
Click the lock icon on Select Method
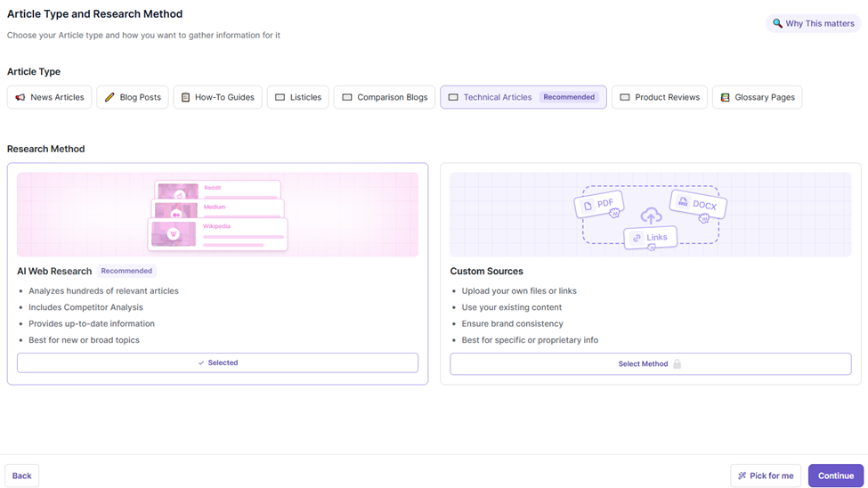coord(677,364)
